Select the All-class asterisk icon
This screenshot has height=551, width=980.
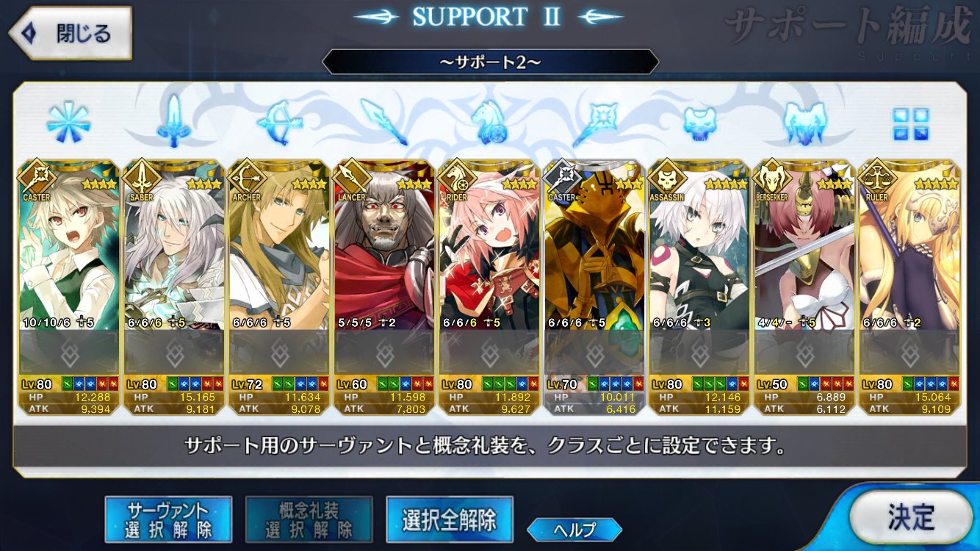68,121
